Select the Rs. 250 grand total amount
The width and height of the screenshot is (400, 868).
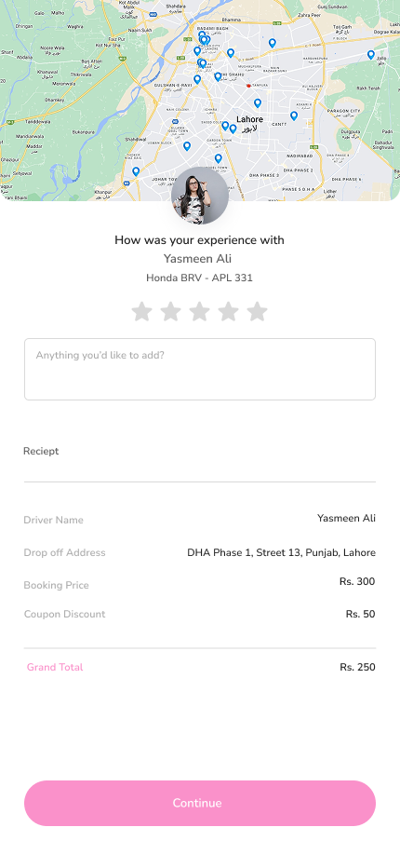tap(357, 667)
